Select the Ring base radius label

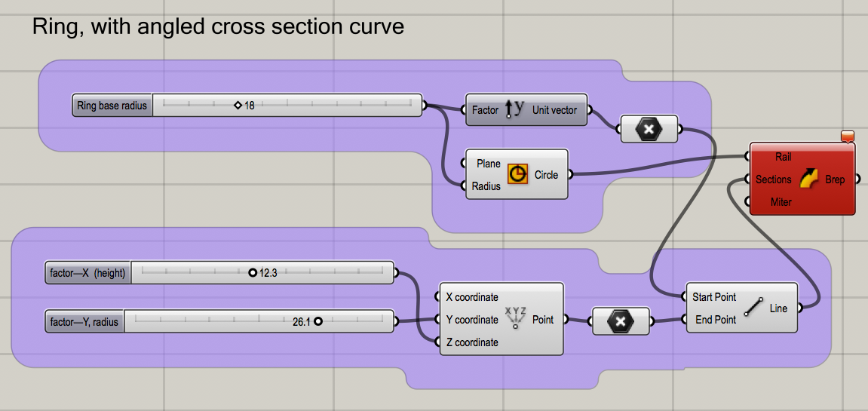[112, 106]
